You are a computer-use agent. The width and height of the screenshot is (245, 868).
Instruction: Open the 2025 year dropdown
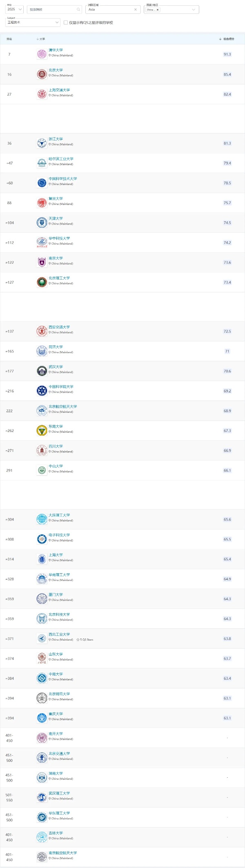pos(15,9)
